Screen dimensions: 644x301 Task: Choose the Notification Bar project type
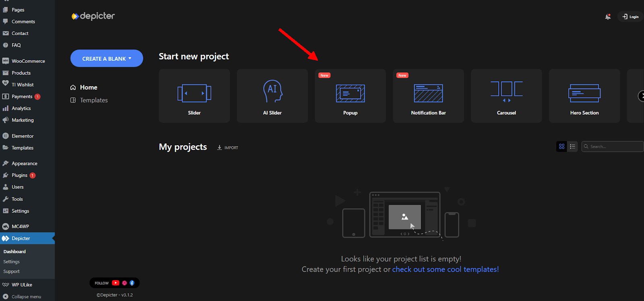[428, 96]
